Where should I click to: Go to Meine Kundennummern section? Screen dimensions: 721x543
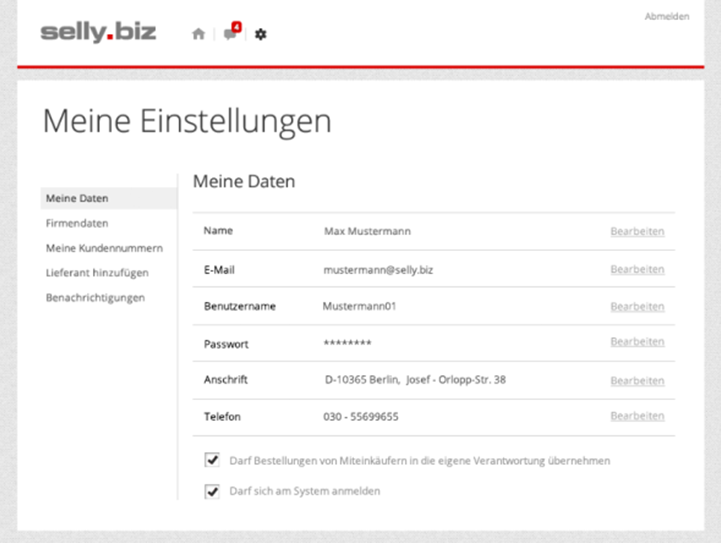click(x=104, y=248)
